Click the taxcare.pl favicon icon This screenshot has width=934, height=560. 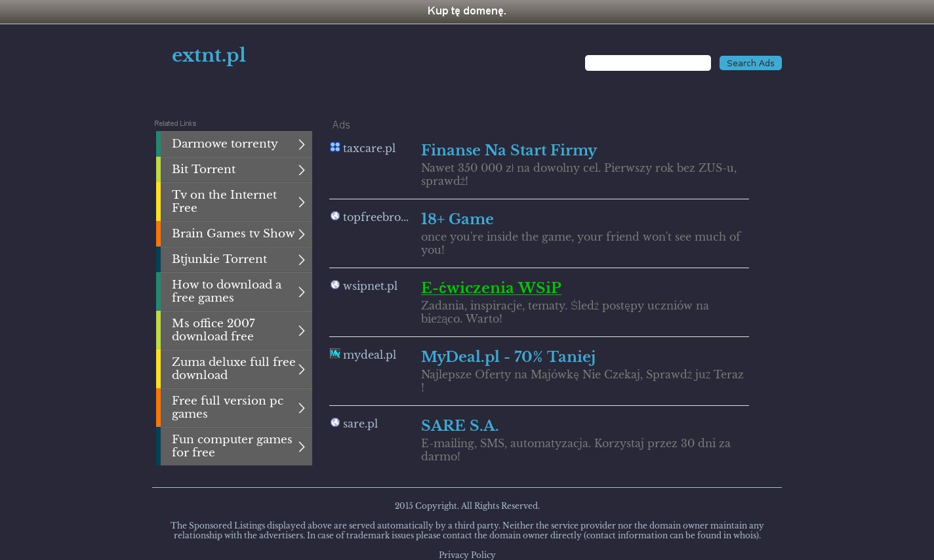pos(335,148)
